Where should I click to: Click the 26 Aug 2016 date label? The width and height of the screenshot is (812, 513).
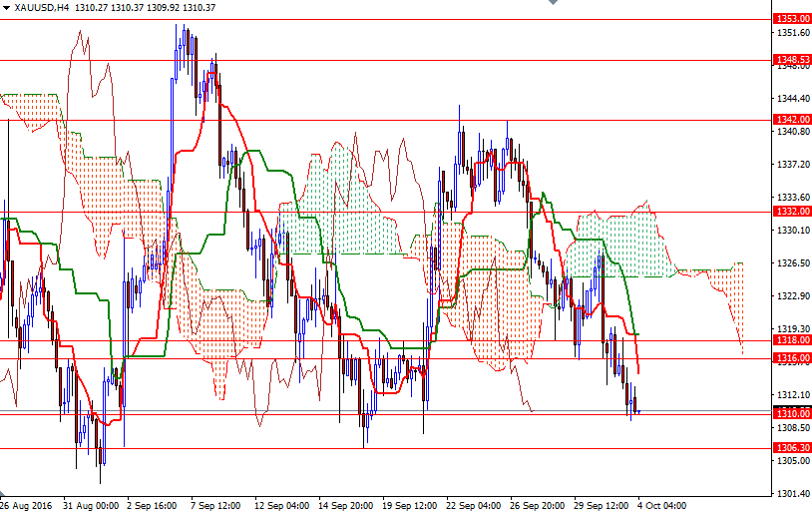tap(26, 505)
